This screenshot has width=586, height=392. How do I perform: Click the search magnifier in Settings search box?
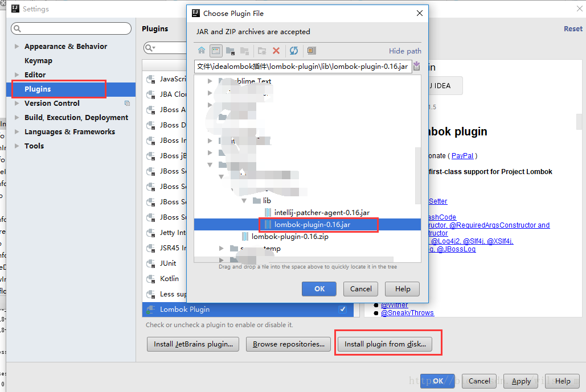click(x=17, y=28)
